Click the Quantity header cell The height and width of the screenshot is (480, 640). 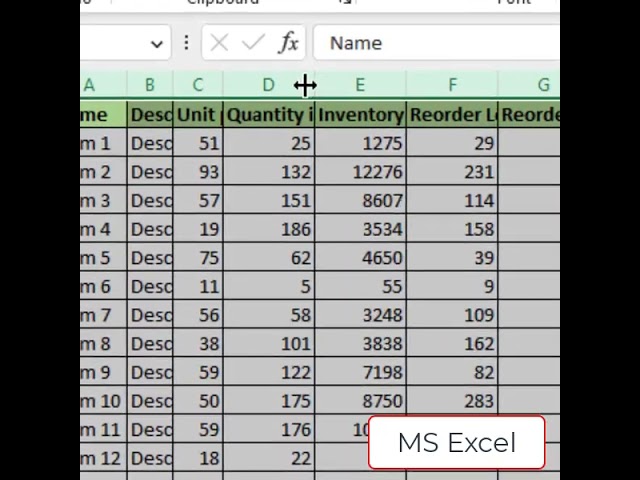click(x=269, y=114)
